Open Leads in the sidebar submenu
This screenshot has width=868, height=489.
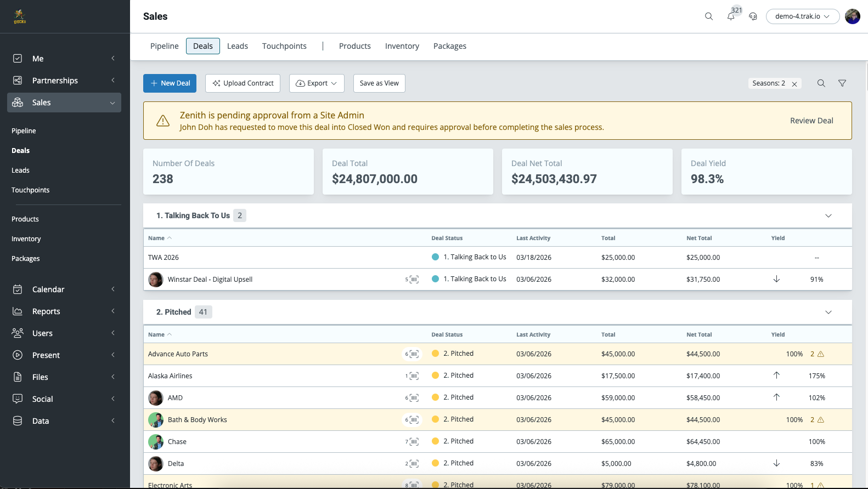[x=20, y=170]
